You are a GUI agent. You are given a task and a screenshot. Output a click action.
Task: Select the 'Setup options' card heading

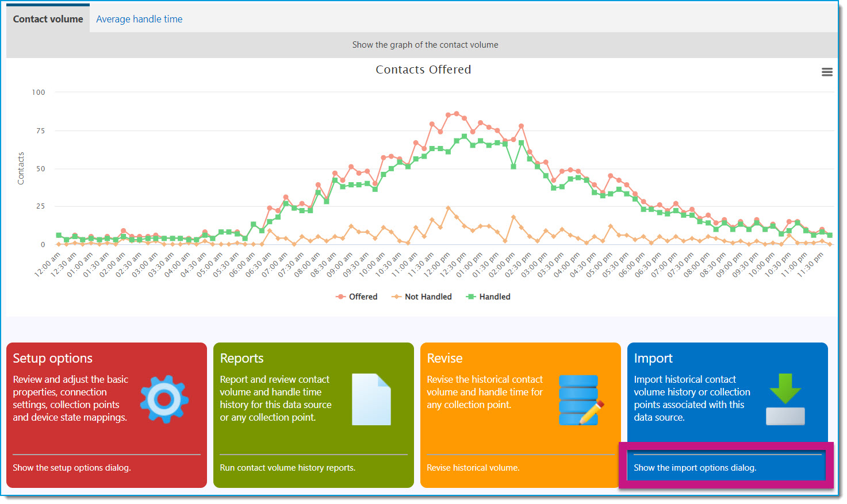click(x=53, y=358)
